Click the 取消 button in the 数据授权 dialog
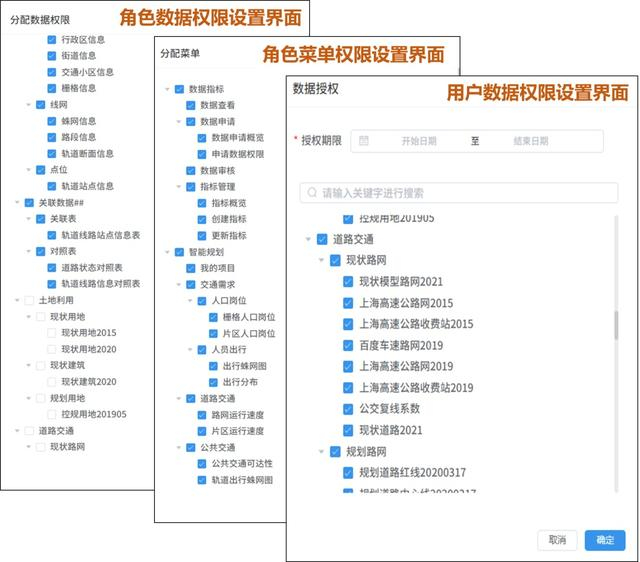Viewport: 640px width, 562px height. tap(557, 540)
